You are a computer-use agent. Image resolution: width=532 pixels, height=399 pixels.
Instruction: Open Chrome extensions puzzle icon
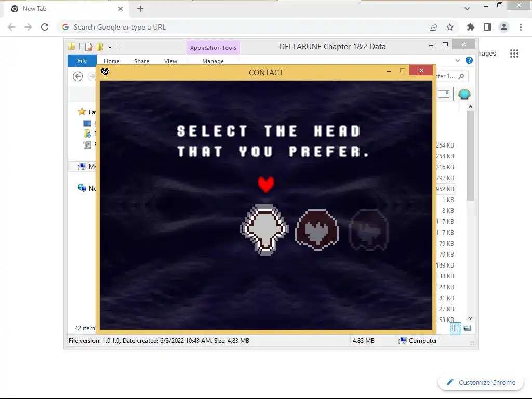click(471, 27)
